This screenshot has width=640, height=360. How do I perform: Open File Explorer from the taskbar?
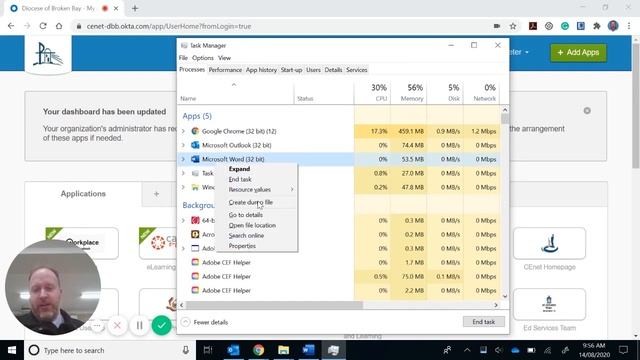[x=283, y=350]
